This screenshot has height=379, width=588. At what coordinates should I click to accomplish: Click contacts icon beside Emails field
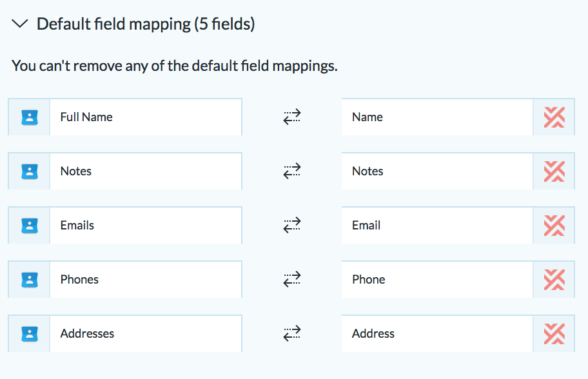coord(30,226)
